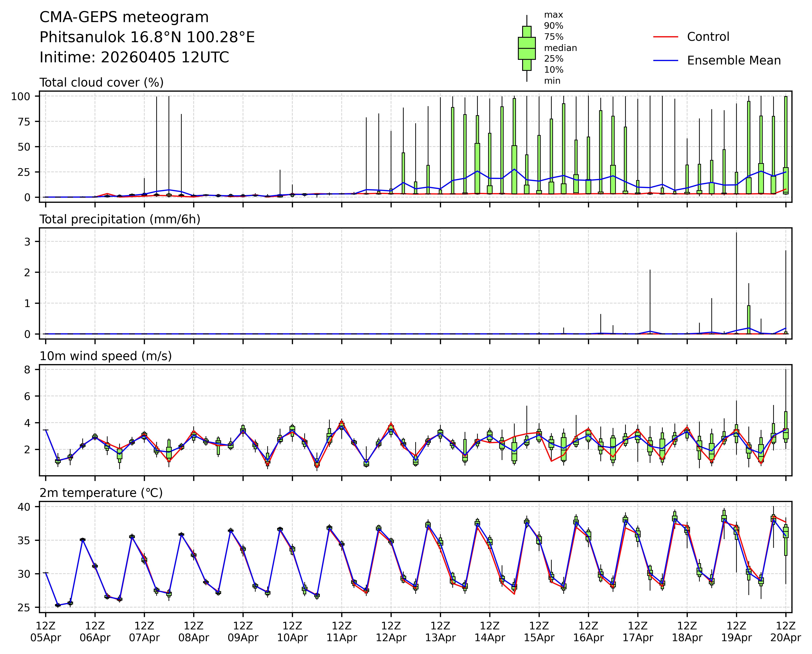This screenshot has height=654, width=812.
Task: Click the '12Z 12Apr' x-axis label
Action: pyautogui.click(x=391, y=632)
